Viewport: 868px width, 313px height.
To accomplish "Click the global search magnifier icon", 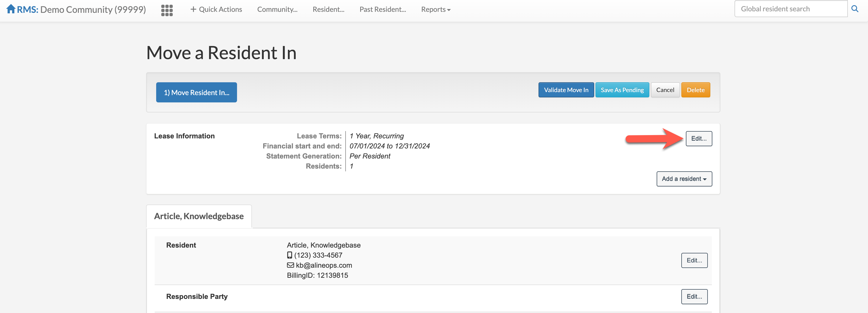I will [x=855, y=9].
